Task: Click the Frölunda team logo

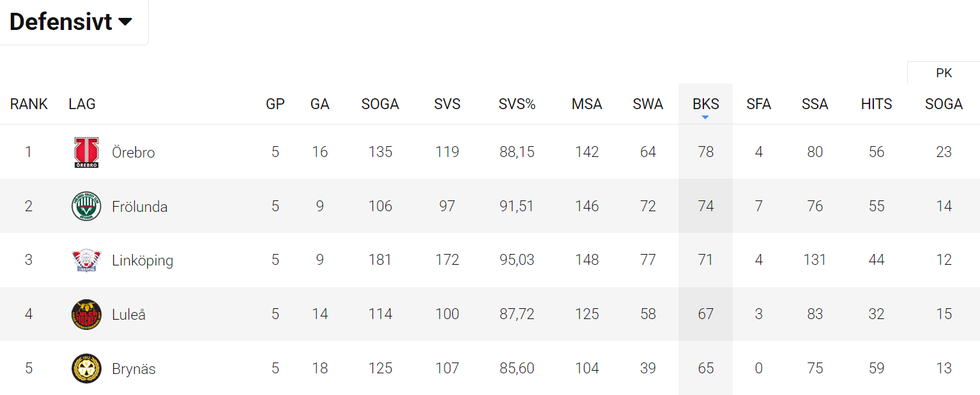Action: [x=86, y=206]
